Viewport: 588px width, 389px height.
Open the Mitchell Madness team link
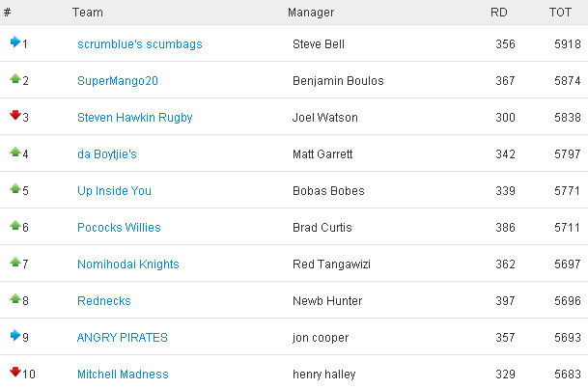[123, 375]
